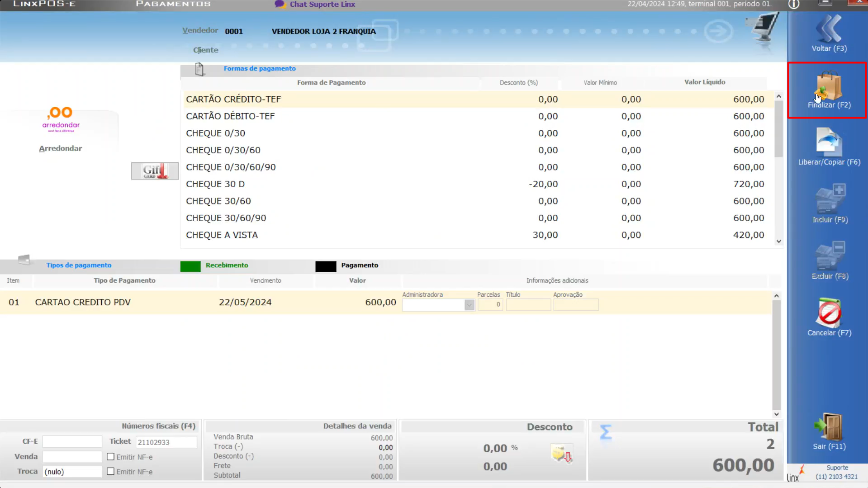Screen dimensions: 868x488
Task: Click the Voltar (F3) back arrows icon
Action: [829, 28]
